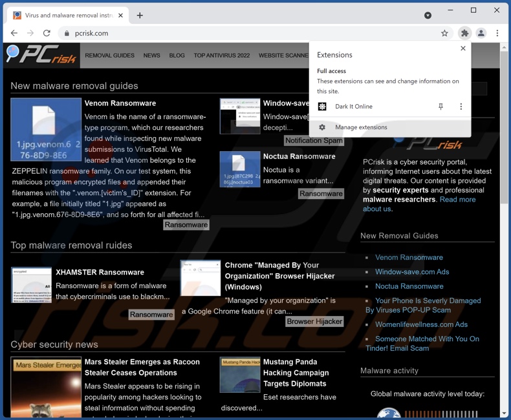This screenshot has height=420, width=511.
Task: Open a new browser tab
Action: [140, 15]
